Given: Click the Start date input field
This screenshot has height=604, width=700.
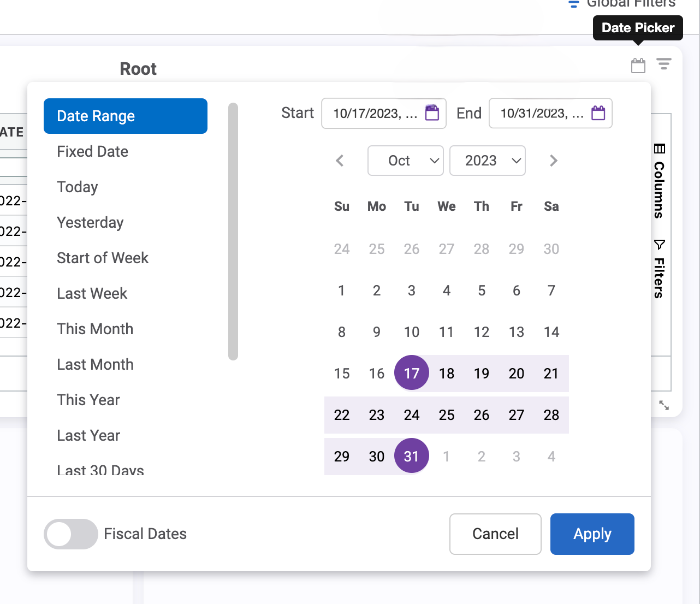Looking at the screenshot, I should pos(375,114).
